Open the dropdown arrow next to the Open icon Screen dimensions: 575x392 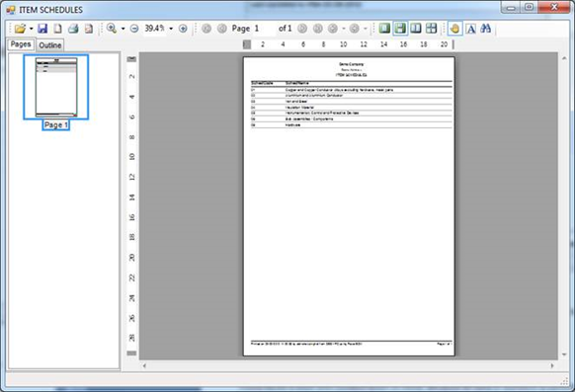coord(32,29)
